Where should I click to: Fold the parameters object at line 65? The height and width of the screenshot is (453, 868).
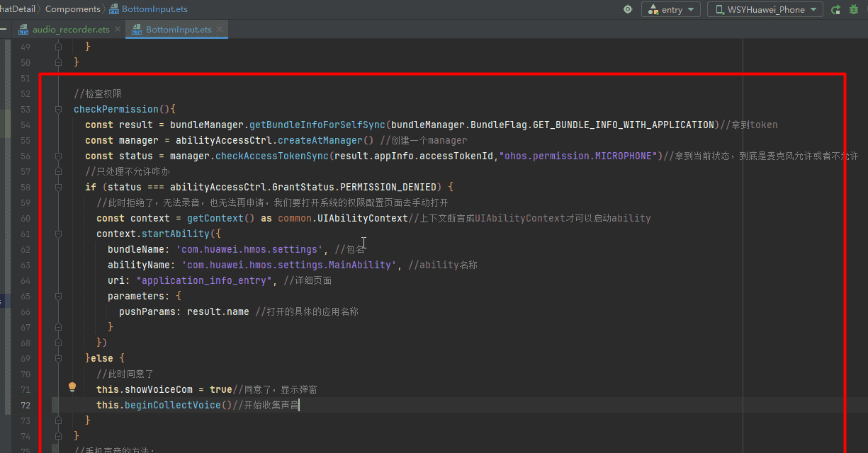[x=59, y=296]
